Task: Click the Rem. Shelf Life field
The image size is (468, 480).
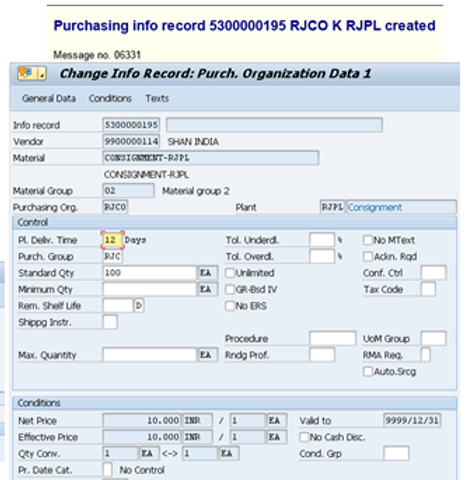Action: pos(118,305)
